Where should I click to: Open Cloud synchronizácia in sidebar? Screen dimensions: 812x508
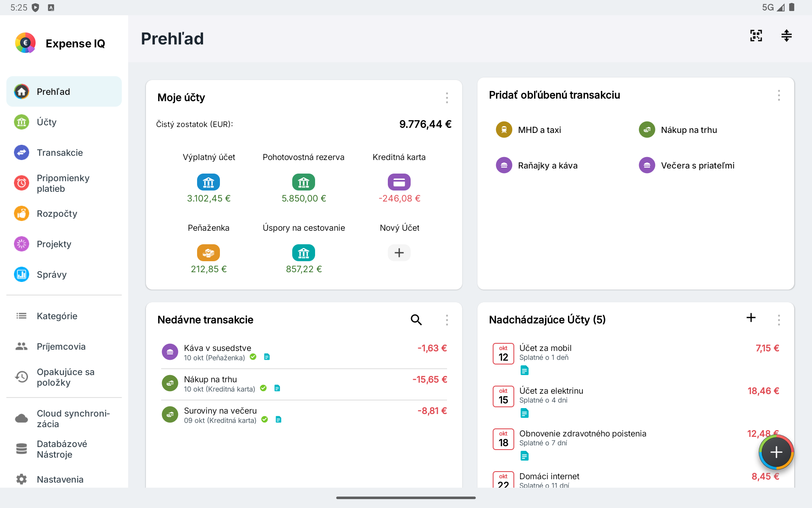point(64,418)
